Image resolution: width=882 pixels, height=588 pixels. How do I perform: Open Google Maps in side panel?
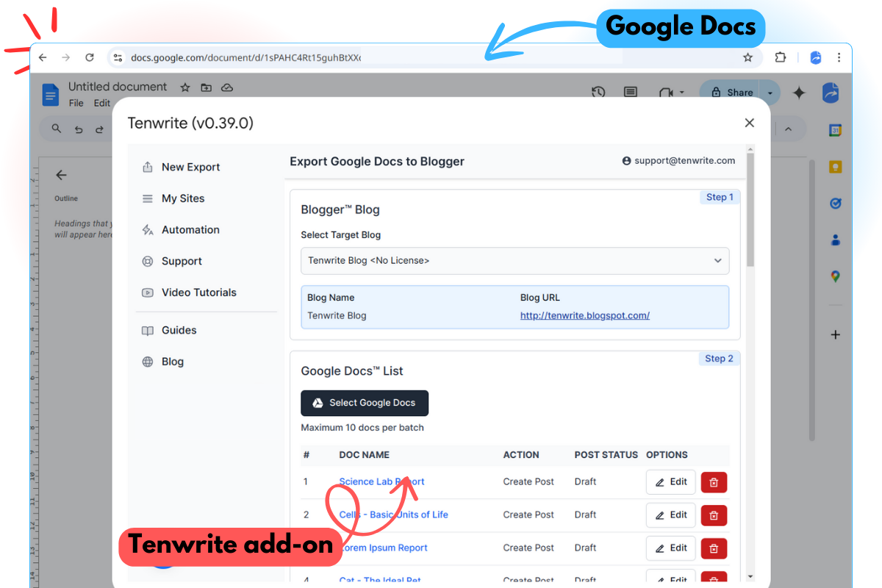[x=835, y=277]
